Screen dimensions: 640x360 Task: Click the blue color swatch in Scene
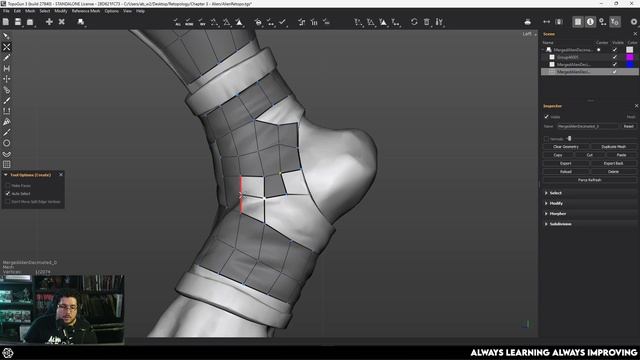click(x=630, y=64)
